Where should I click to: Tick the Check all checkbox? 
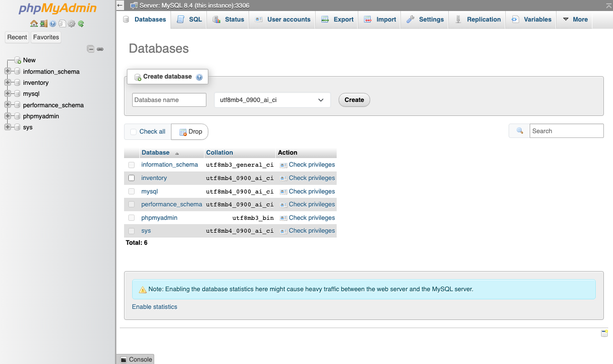tap(133, 132)
